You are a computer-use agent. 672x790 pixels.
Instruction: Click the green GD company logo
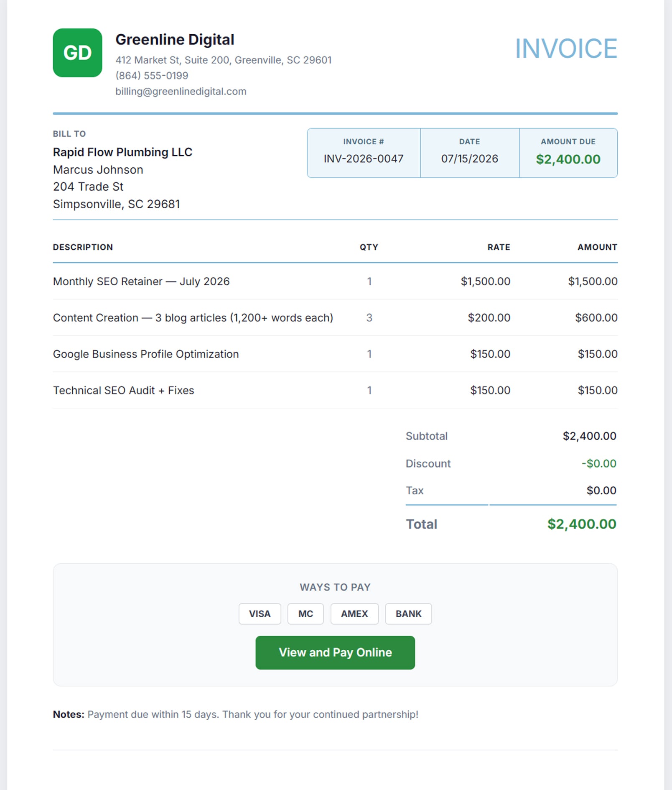77,53
